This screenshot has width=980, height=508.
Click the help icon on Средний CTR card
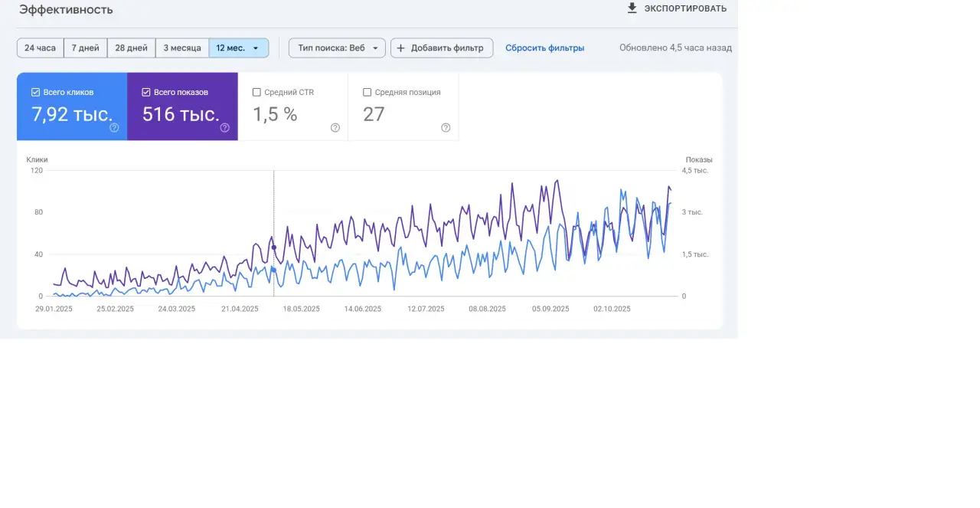click(x=335, y=127)
